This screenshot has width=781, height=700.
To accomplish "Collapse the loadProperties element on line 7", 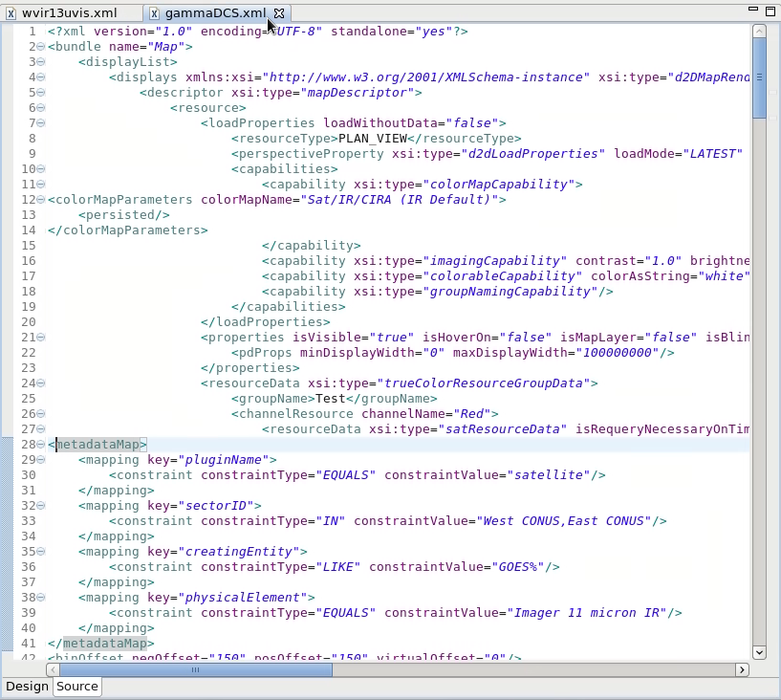I will click(x=41, y=123).
